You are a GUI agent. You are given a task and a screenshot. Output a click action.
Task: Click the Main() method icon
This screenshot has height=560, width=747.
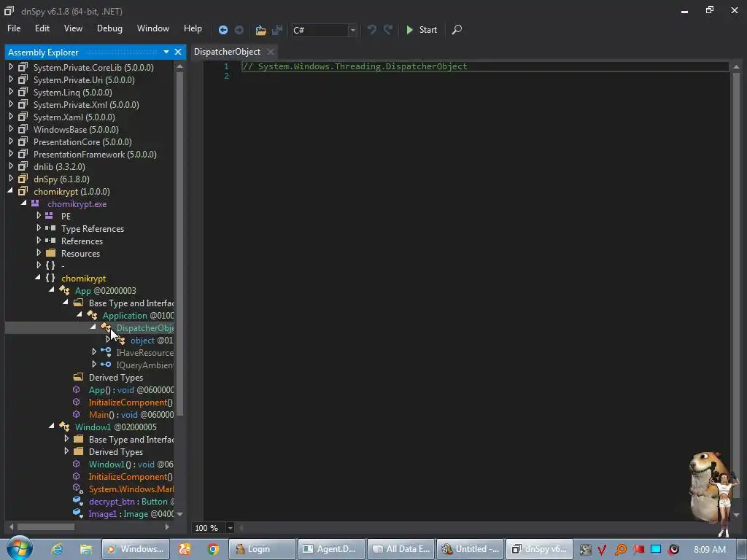[x=76, y=414]
